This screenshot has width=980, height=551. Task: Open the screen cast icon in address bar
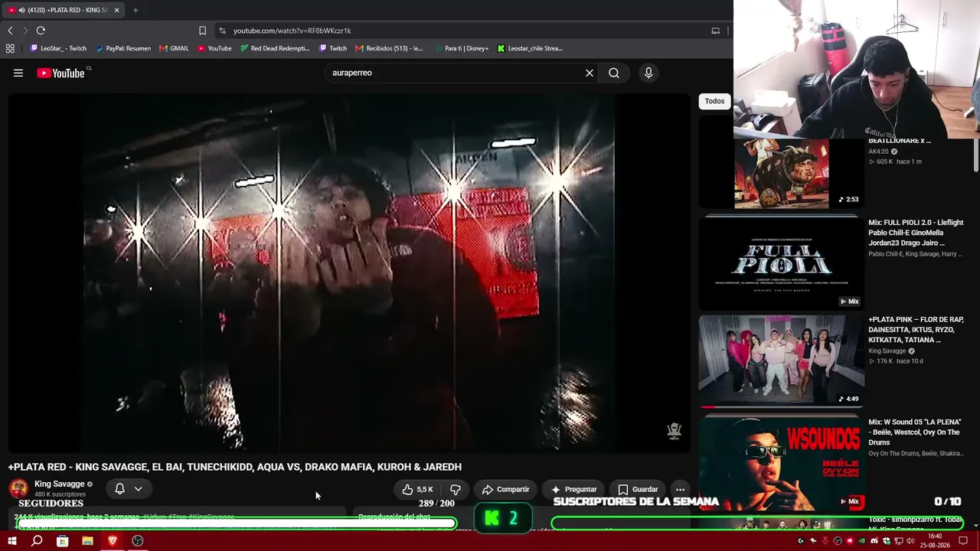pyautogui.click(x=716, y=31)
